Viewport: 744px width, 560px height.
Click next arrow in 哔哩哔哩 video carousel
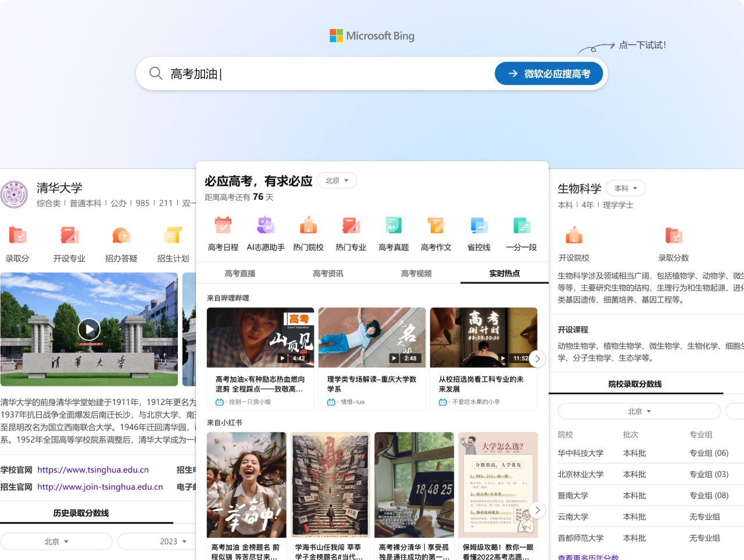538,359
